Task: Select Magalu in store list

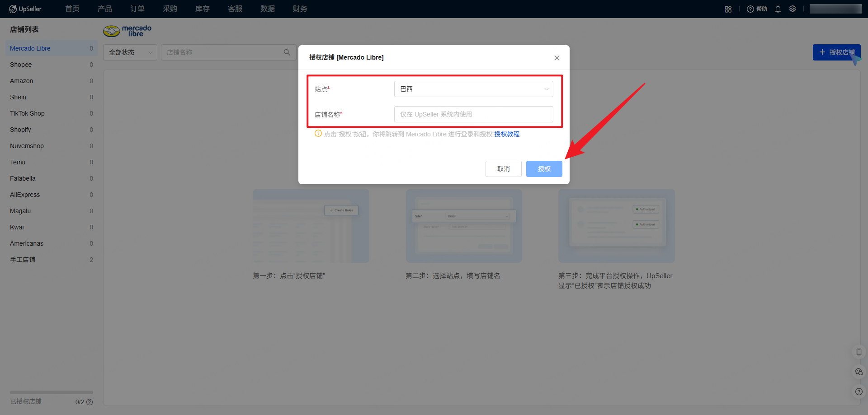Action: click(52, 211)
